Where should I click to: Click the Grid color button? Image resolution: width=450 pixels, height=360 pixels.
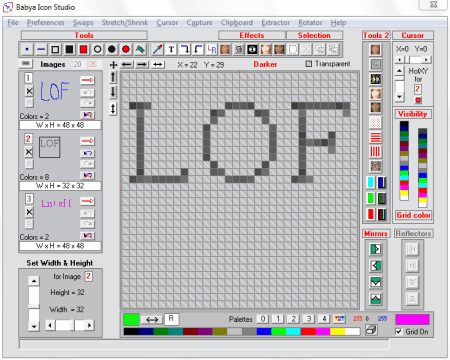pyautogui.click(x=413, y=215)
